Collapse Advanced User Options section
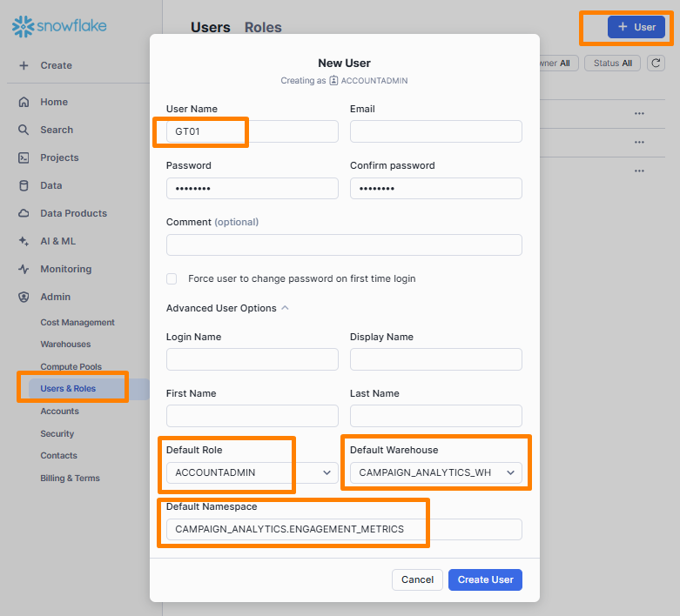 pyautogui.click(x=227, y=308)
